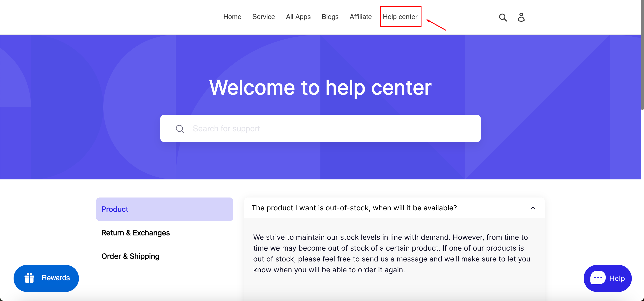The width and height of the screenshot is (644, 301).
Task: Click the vertical page scrollbar thumb
Action: [x=642, y=55]
